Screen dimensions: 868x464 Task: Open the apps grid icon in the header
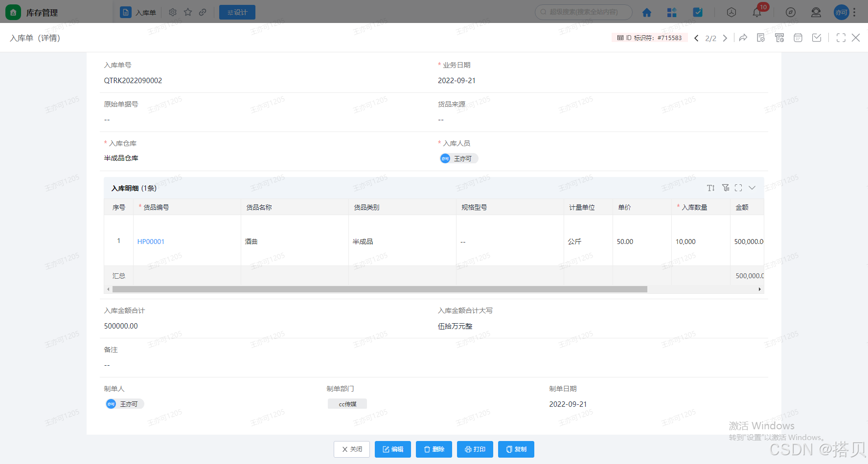pos(672,12)
